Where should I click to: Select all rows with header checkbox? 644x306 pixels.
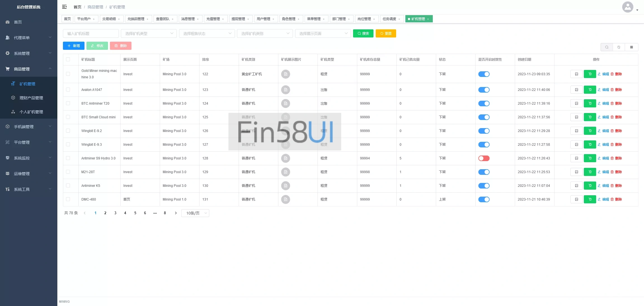click(x=68, y=59)
